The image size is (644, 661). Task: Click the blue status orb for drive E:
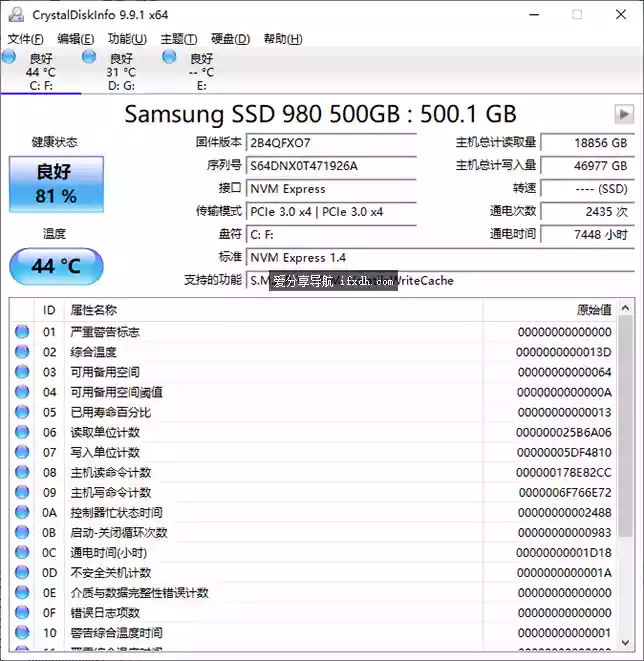[169, 56]
